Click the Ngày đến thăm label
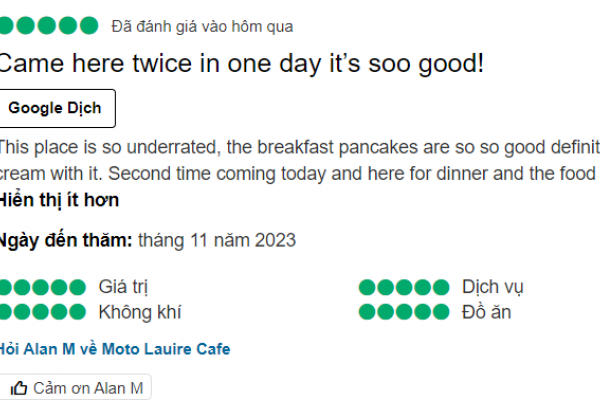600x400 pixels. (x=66, y=240)
